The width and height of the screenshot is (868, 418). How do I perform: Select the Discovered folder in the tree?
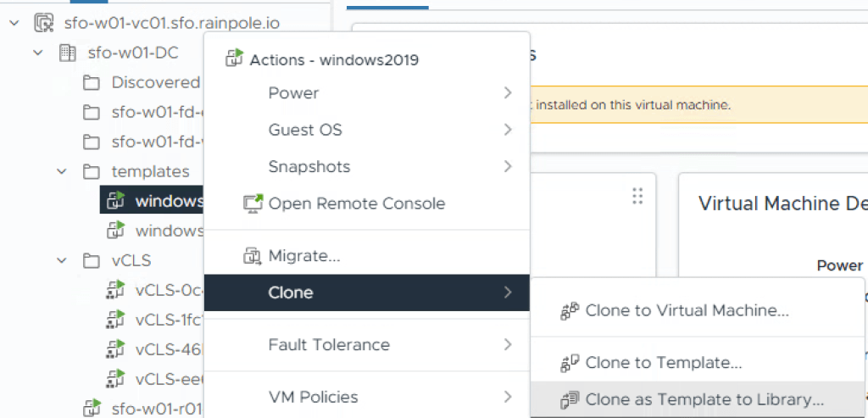click(x=155, y=82)
